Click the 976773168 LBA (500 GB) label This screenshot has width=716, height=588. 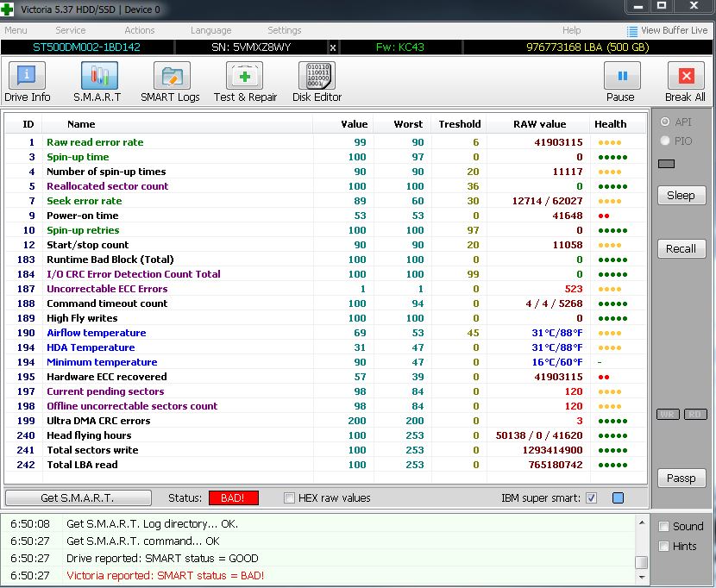587,47
